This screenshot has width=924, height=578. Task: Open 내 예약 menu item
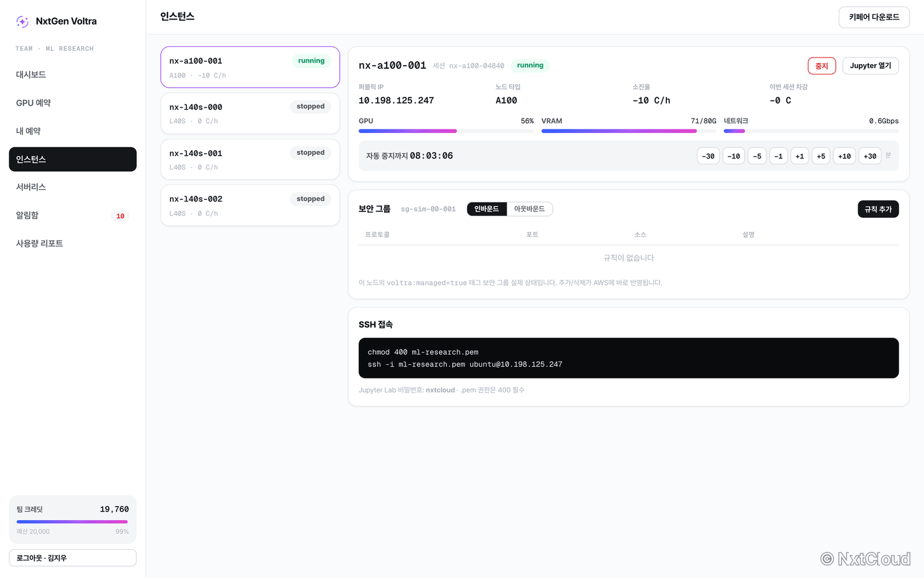click(73, 131)
